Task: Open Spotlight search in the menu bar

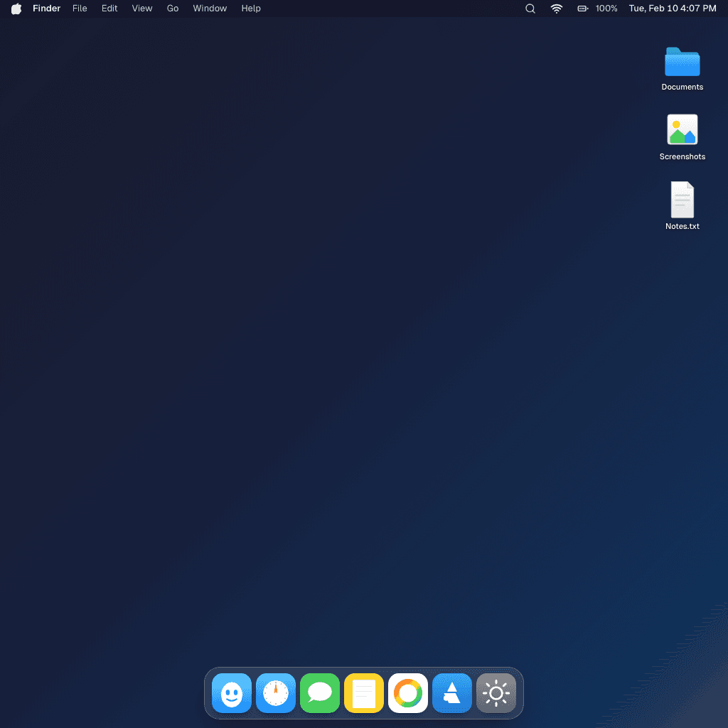Action: click(x=530, y=9)
